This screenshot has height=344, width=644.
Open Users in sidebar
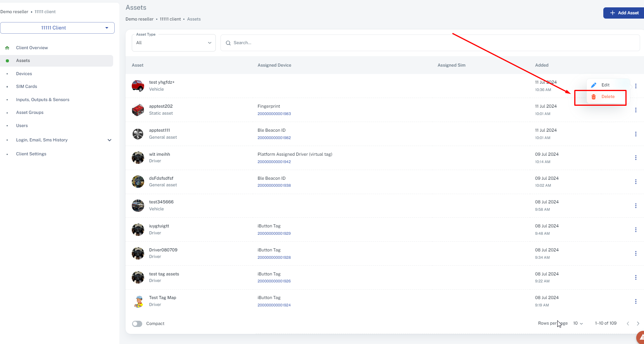(x=22, y=126)
